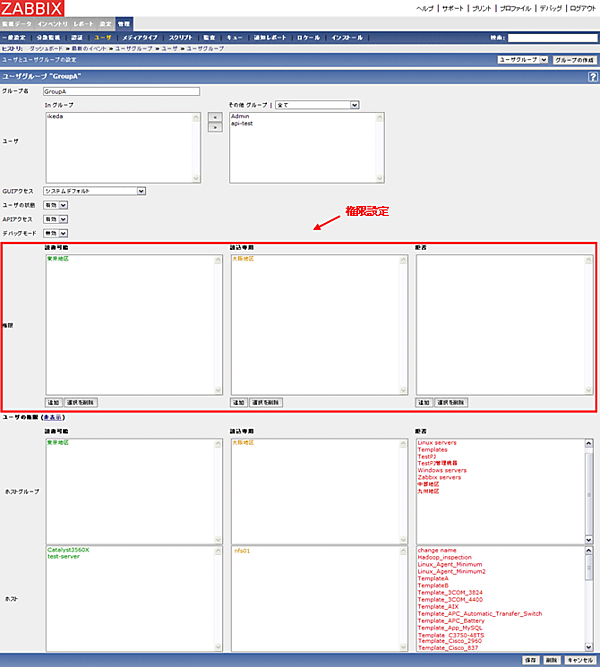Open the 監視データ main tab
The image size is (600, 667).
coord(17,24)
